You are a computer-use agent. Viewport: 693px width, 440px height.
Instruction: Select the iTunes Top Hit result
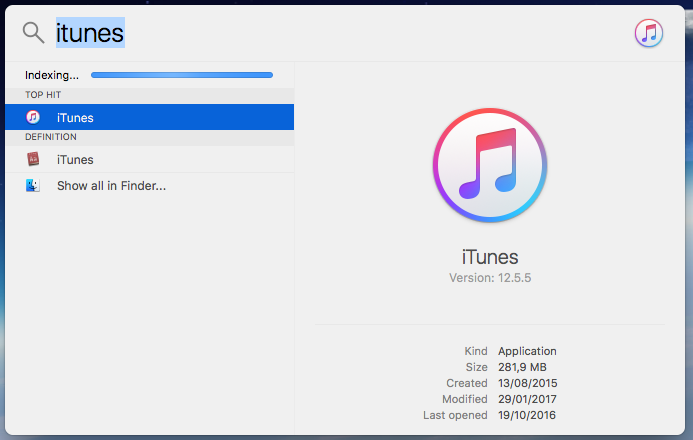point(149,117)
